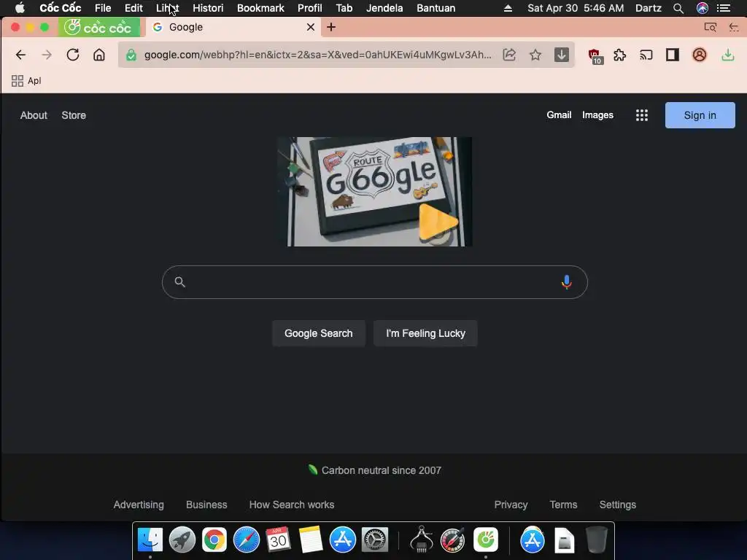This screenshot has height=560, width=747.
Task: Open the Advertising footer link
Action: click(139, 505)
